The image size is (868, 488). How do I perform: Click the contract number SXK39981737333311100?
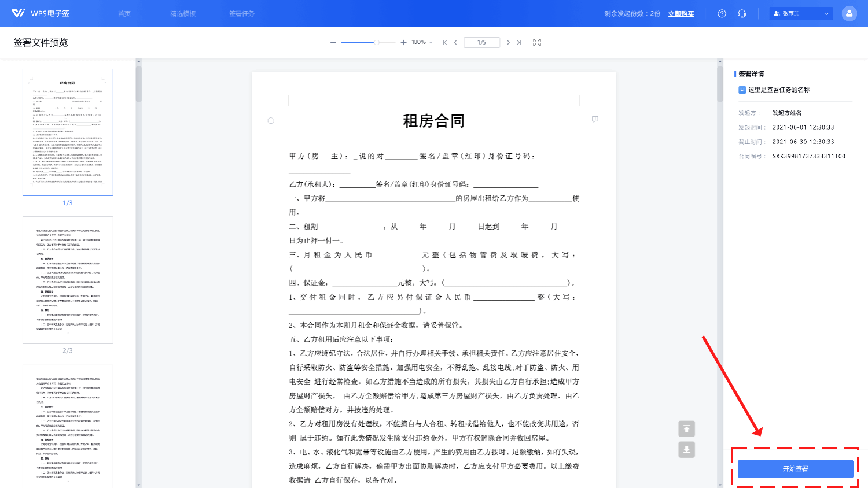click(x=809, y=156)
